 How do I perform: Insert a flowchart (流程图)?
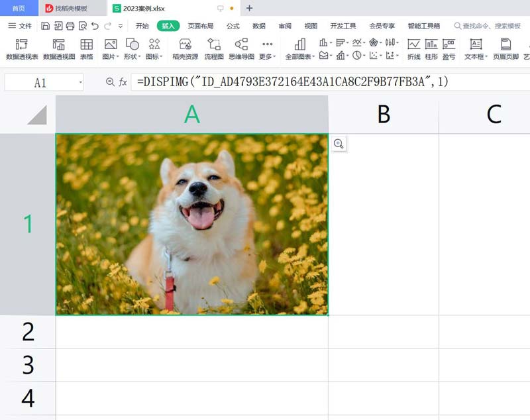click(x=214, y=49)
